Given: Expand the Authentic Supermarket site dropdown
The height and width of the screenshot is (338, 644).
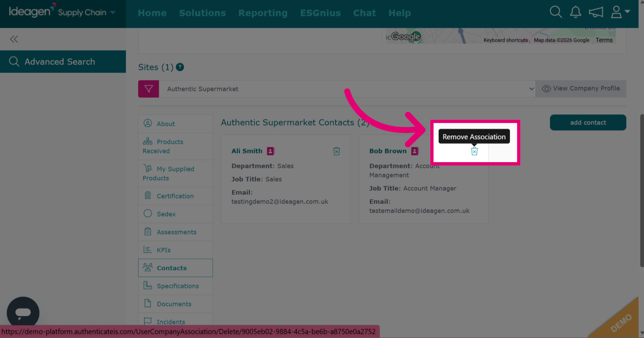Looking at the screenshot, I should pos(347,89).
